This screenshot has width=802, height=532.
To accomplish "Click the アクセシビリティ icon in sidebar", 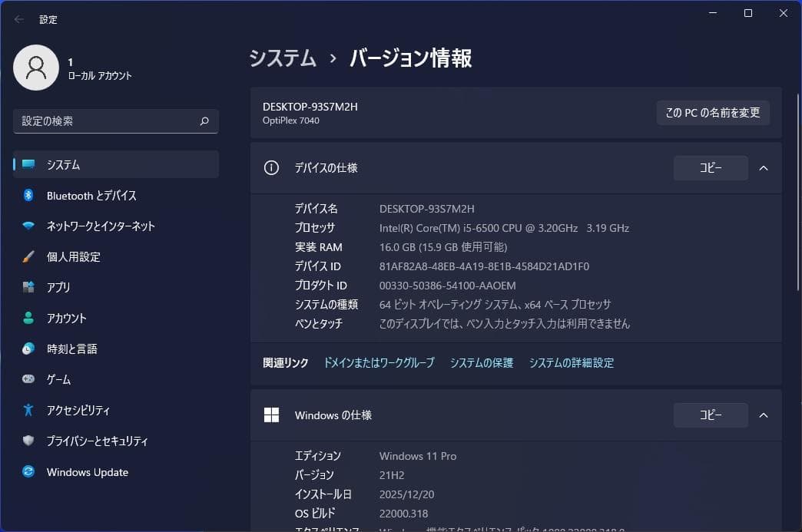I will point(28,411).
